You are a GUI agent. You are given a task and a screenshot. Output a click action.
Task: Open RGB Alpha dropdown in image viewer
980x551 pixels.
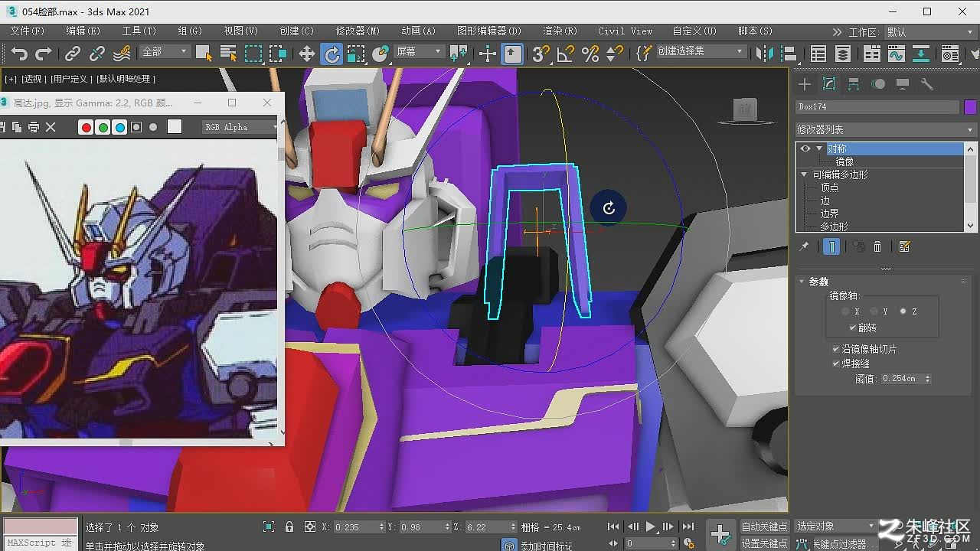(240, 127)
